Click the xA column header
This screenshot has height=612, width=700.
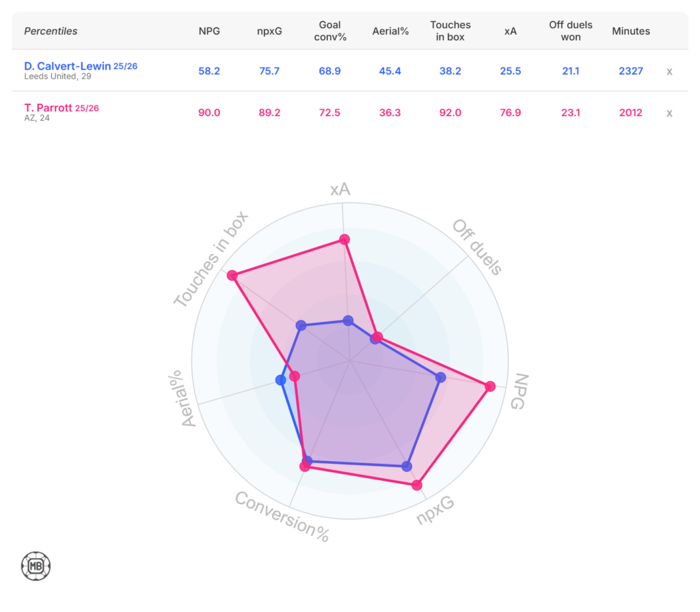pos(510,31)
